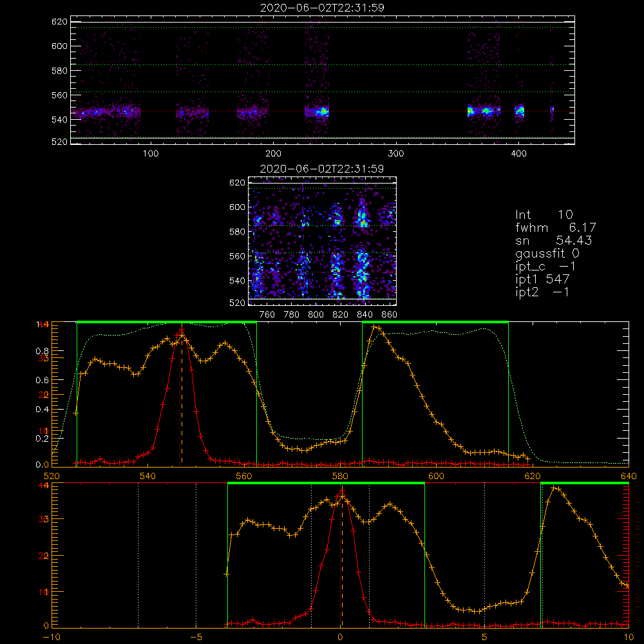This screenshot has height=644, width=644.
Task: Click the brightest blob near 240 in top spectrogram
Action: click(x=324, y=111)
